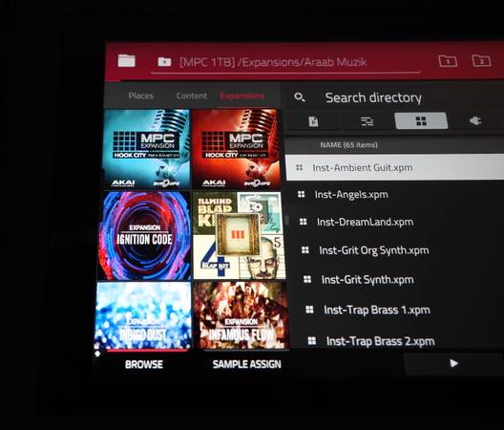Toggle the plugin filter icon
The height and width of the screenshot is (430, 504).
click(475, 120)
